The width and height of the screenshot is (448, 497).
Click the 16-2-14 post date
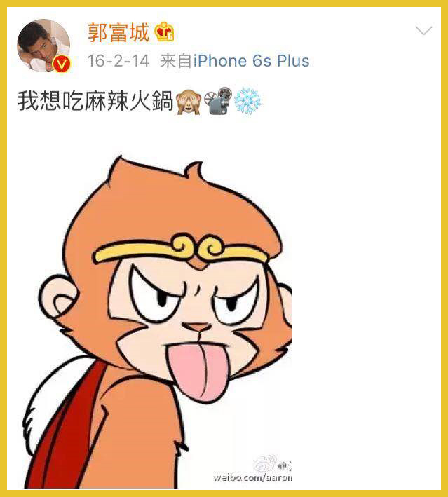coord(118,61)
